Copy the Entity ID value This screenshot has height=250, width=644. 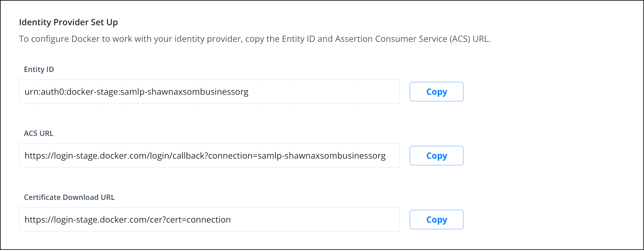[x=436, y=92]
